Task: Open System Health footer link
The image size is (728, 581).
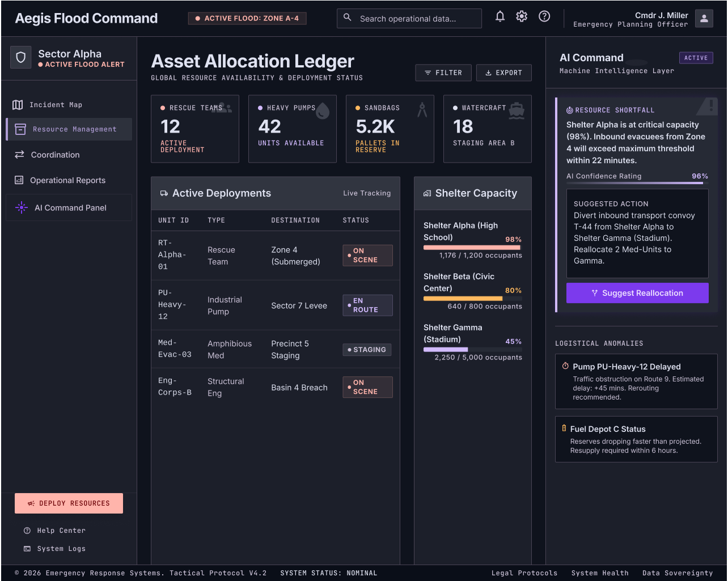Action: [600, 573]
